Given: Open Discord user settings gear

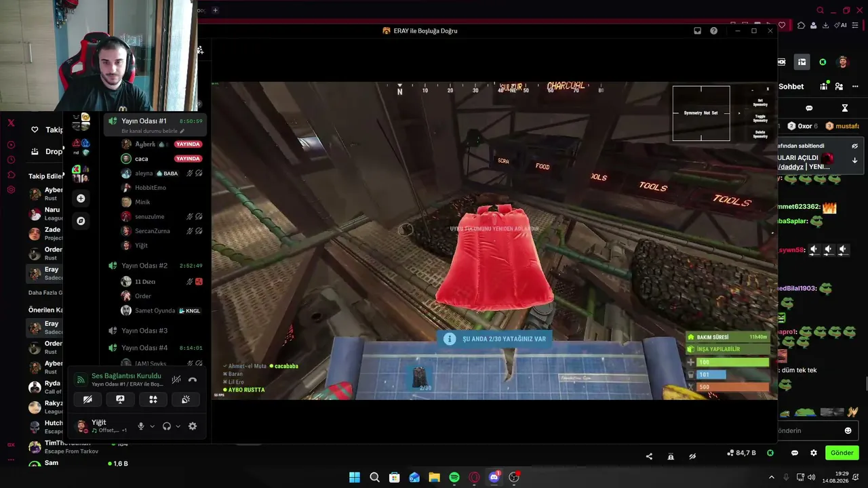Looking at the screenshot, I should [x=193, y=426].
